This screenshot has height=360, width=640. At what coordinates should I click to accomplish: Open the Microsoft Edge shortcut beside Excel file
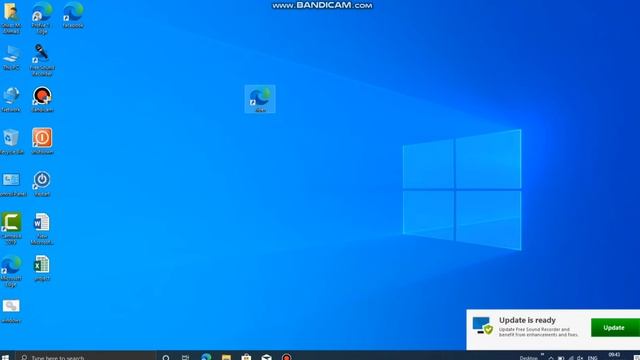pos(11,271)
